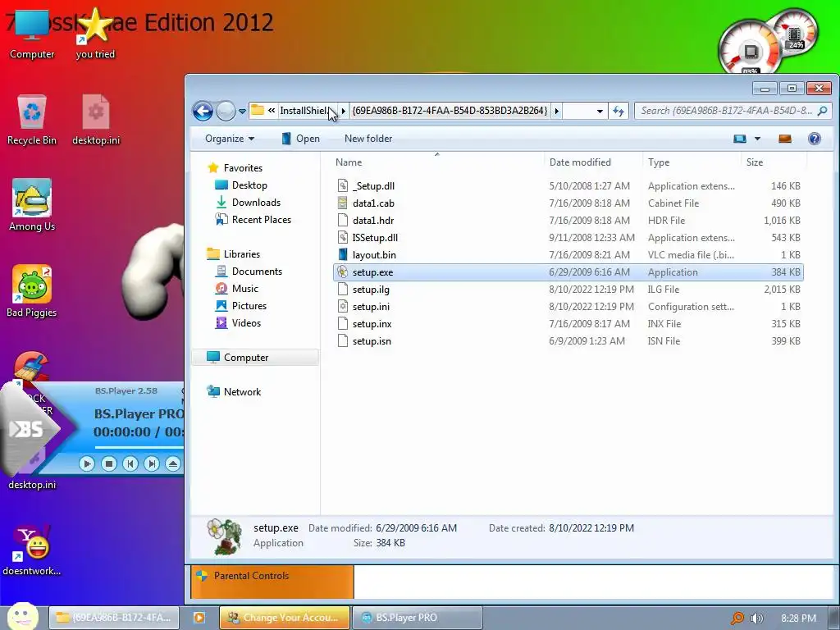Click the change view icon

tap(740, 139)
